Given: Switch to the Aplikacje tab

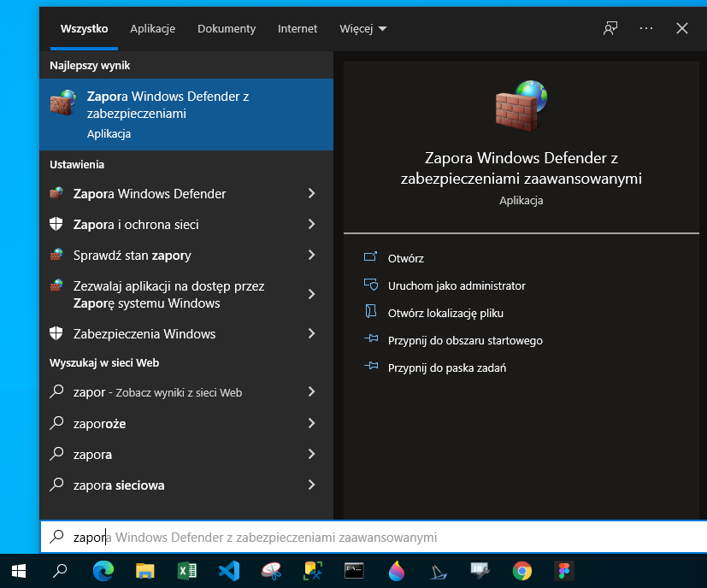Looking at the screenshot, I should pos(153,29).
